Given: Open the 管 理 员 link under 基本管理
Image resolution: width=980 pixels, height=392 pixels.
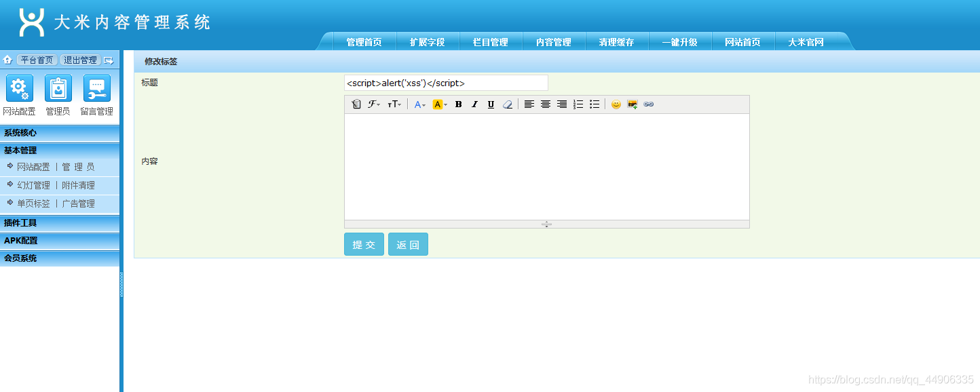Looking at the screenshot, I should pyautogui.click(x=78, y=167).
